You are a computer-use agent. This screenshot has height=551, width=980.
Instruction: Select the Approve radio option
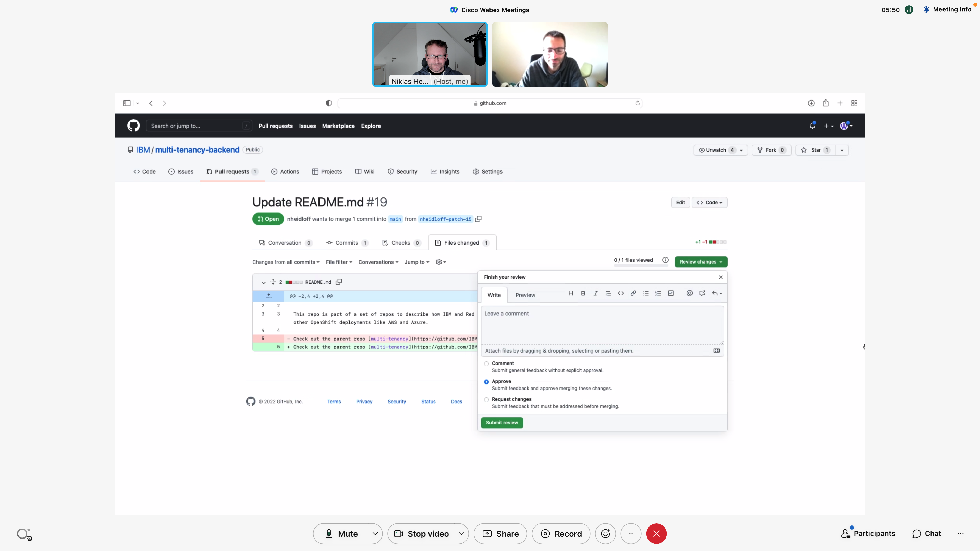click(x=487, y=382)
